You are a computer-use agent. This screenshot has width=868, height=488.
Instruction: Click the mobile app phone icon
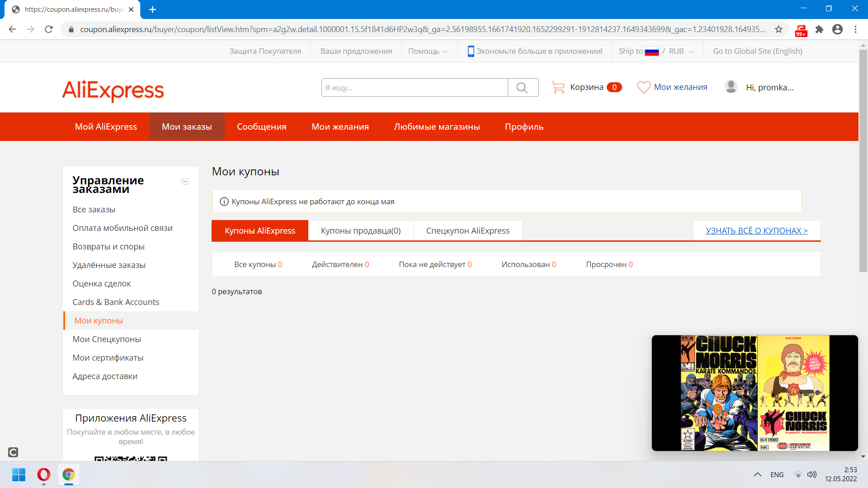pos(471,51)
